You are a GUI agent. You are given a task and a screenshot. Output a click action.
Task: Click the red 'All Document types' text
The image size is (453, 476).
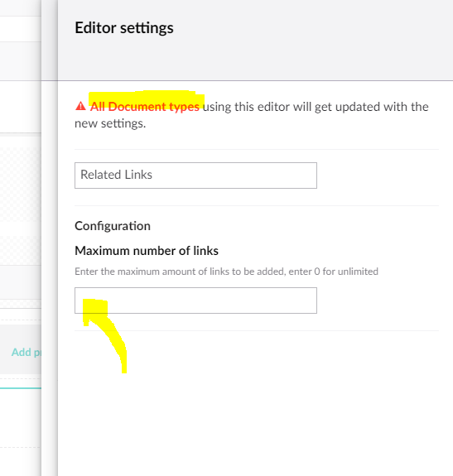point(145,107)
